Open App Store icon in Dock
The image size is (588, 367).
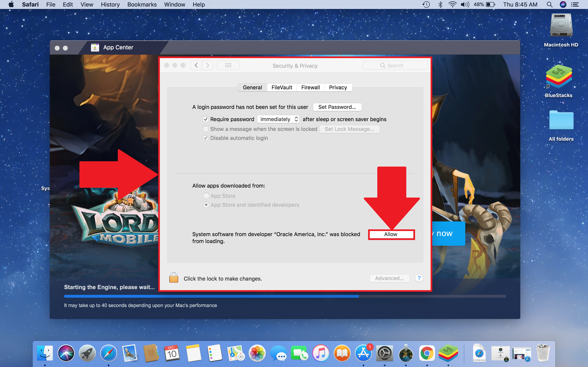point(363,353)
